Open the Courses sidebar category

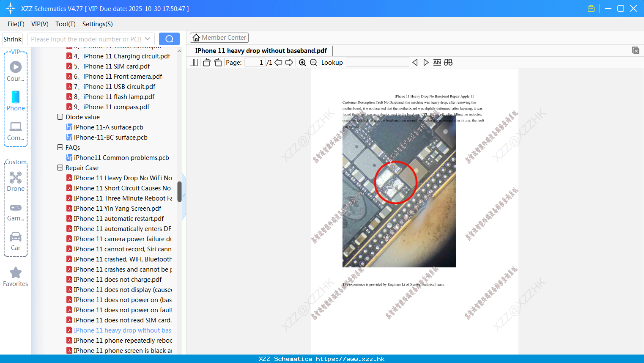click(16, 71)
